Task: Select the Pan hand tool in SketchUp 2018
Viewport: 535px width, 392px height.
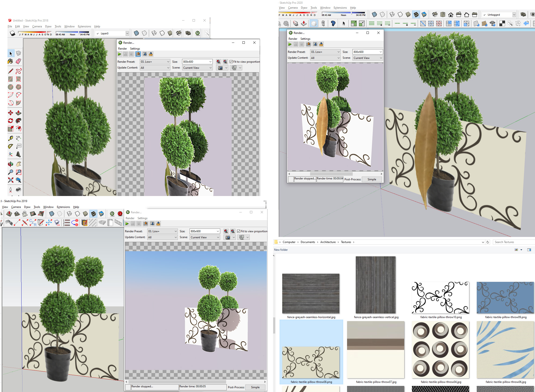Action: point(18,164)
